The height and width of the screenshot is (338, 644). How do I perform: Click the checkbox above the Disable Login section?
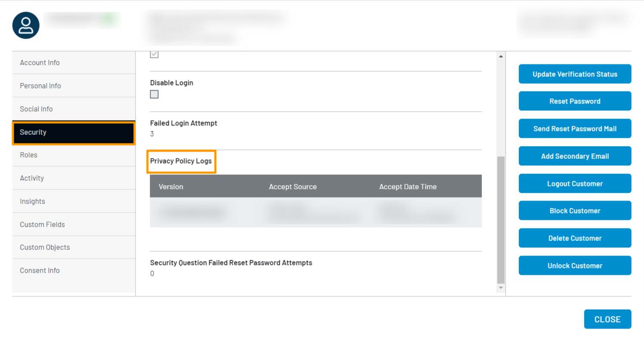pos(154,54)
